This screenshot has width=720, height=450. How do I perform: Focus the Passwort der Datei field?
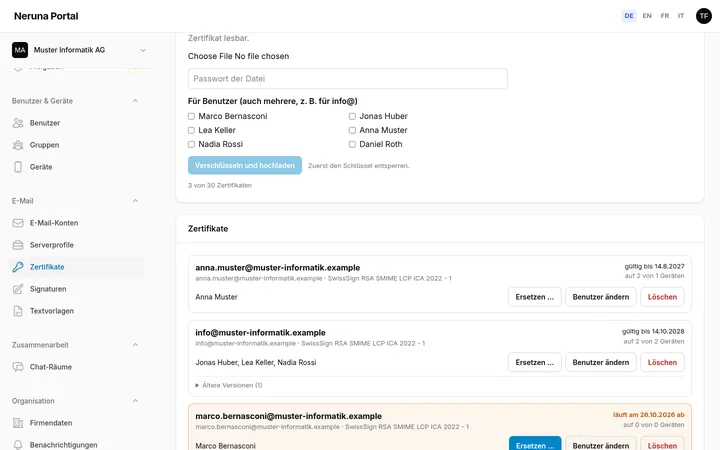pyautogui.click(x=348, y=79)
